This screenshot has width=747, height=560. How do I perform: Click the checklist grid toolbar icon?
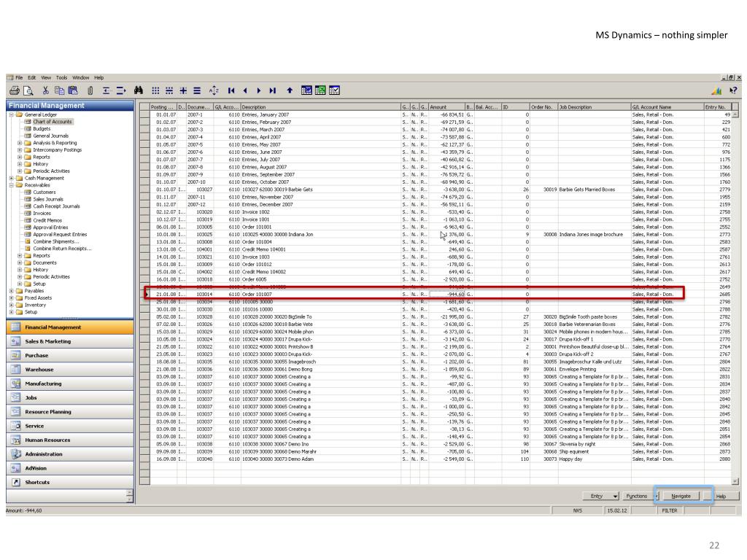(334, 90)
